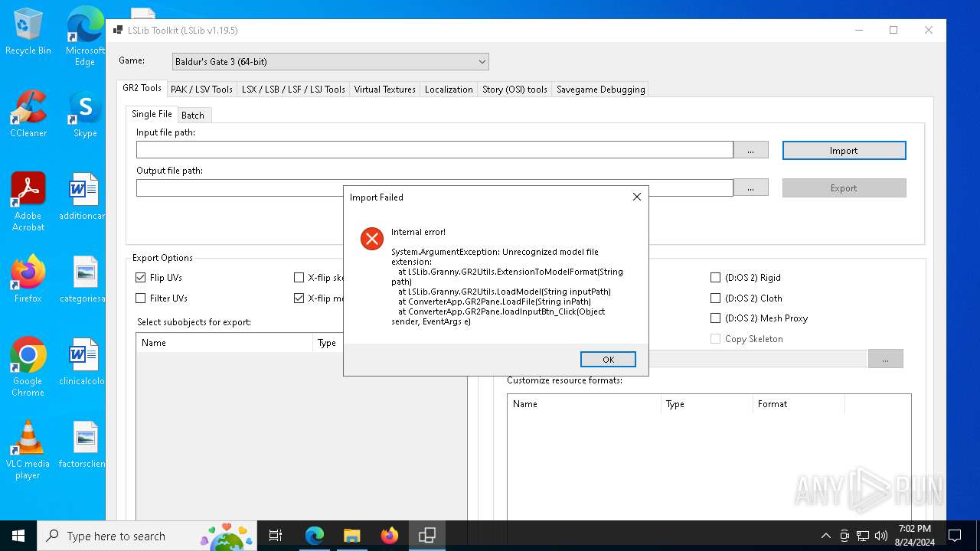Close the Import Failed dialog
The width and height of the screenshot is (980, 551).
[636, 197]
